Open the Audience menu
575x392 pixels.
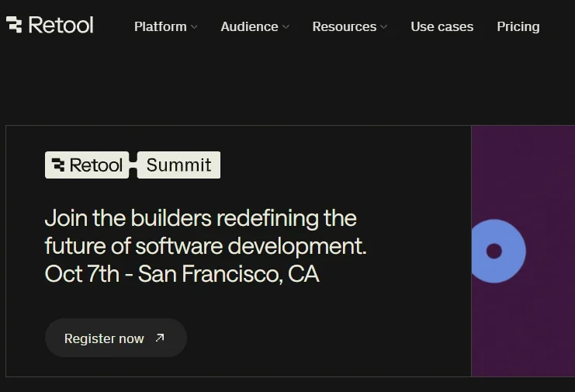coord(249,26)
